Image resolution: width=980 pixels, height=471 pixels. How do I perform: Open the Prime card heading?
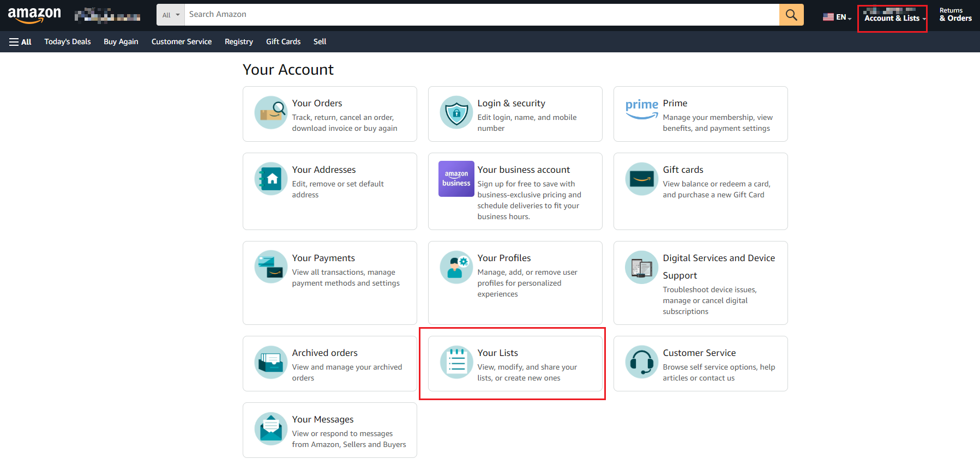coord(675,103)
